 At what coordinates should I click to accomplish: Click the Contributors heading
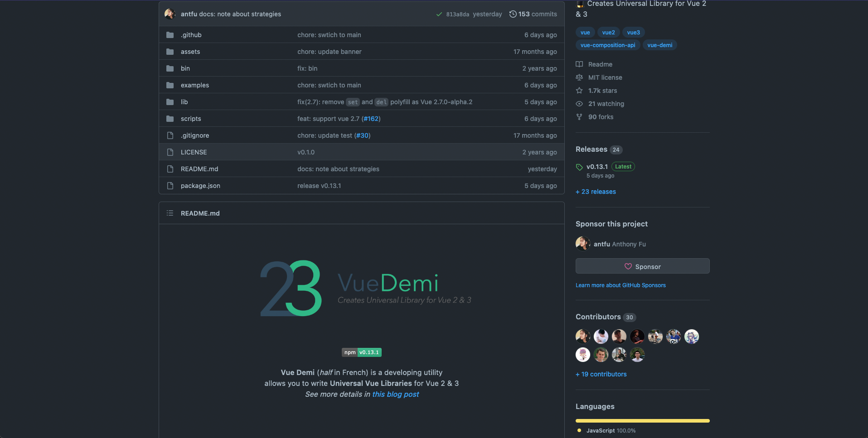pyautogui.click(x=598, y=317)
